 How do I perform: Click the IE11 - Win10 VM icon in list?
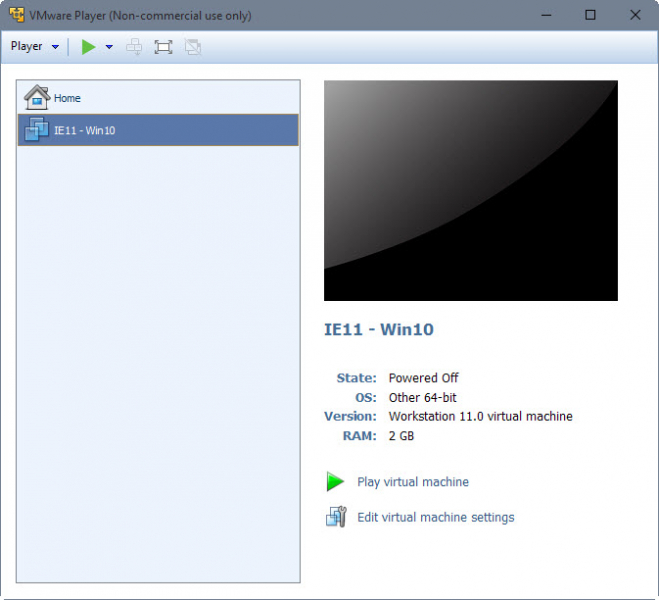pyautogui.click(x=36, y=130)
